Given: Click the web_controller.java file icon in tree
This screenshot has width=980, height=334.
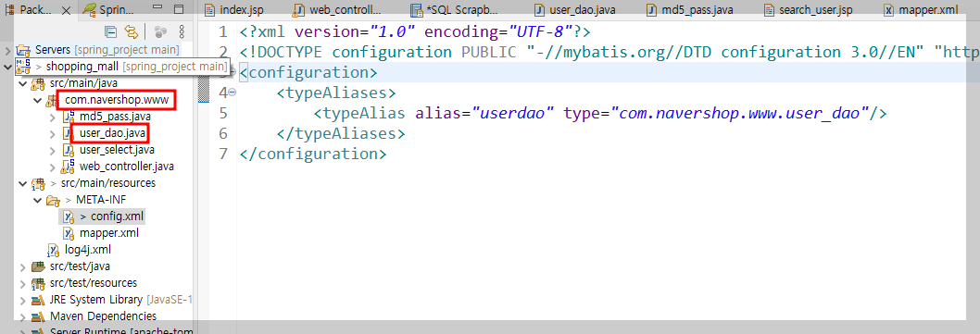Looking at the screenshot, I should click(x=69, y=167).
